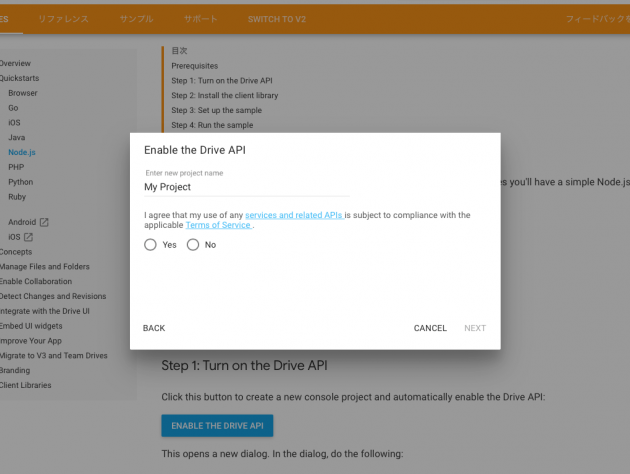
Task: Open Concepts in sidebar
Action: tap(16, 252)
